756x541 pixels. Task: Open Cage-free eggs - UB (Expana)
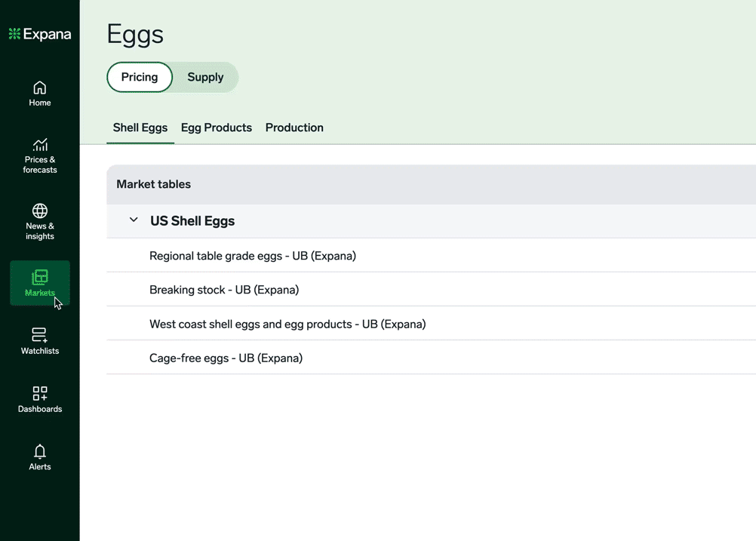click(431, 358)
